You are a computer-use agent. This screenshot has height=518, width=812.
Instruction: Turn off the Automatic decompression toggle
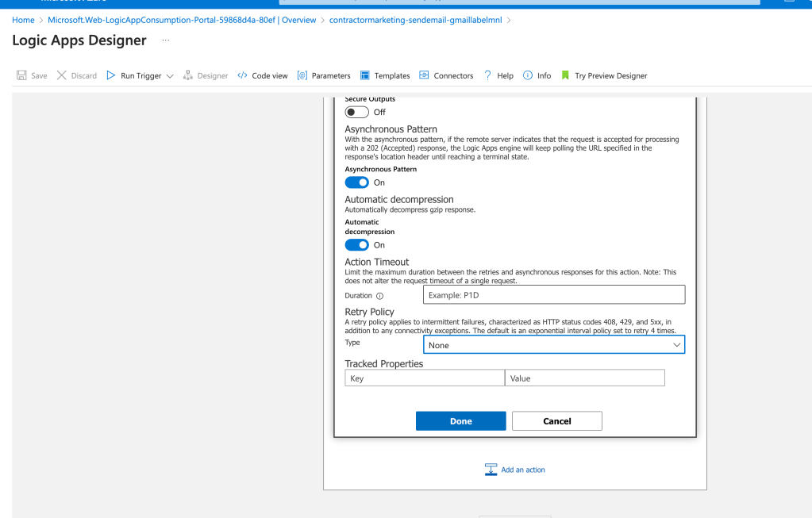click(x=357, y=245)
